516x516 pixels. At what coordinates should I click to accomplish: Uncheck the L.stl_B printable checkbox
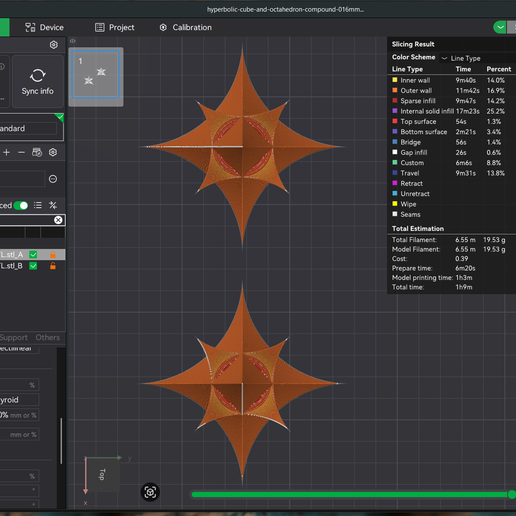tap(33, 266)
